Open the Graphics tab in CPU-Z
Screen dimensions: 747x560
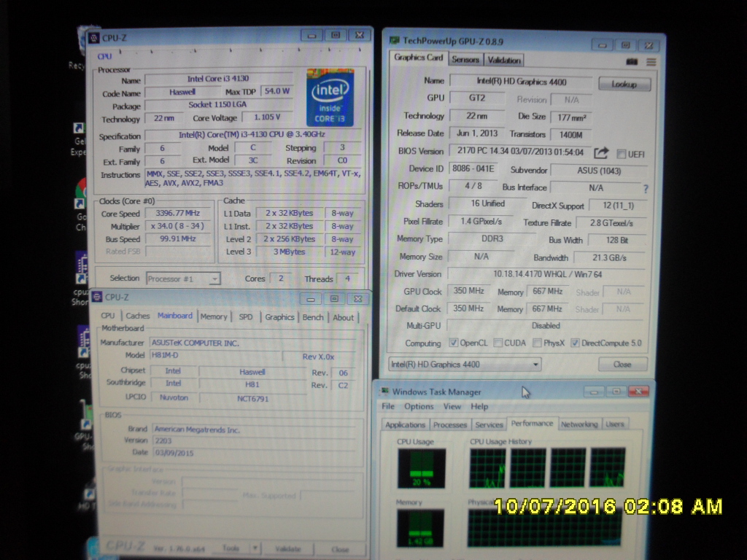click(279, 317)
